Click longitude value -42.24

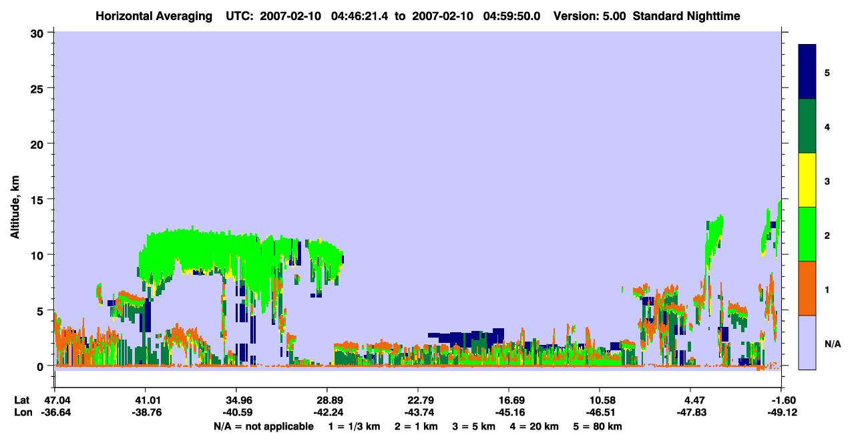tap(327, 412)
